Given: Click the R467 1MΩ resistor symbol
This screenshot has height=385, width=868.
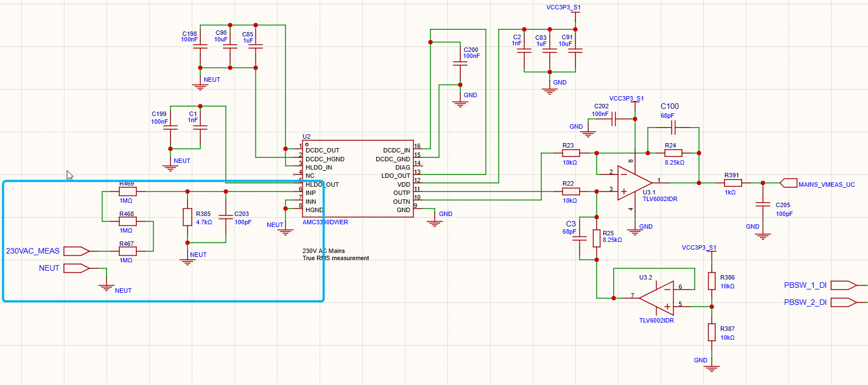Looking at the screenshot, I should click(127, 251).
